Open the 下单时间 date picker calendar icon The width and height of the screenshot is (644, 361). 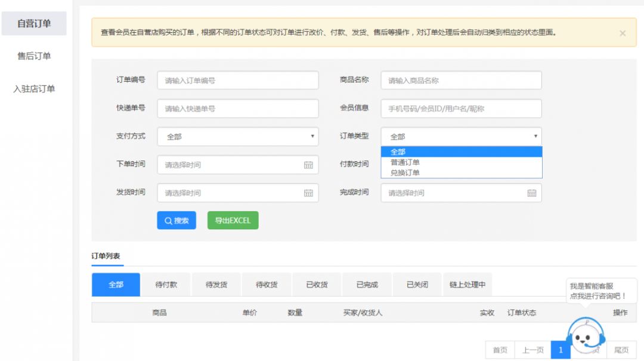[x=308, y=165]
